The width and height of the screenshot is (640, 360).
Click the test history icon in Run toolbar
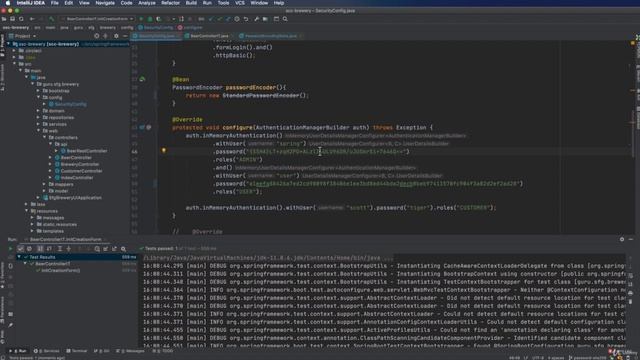tap(97, 249)
